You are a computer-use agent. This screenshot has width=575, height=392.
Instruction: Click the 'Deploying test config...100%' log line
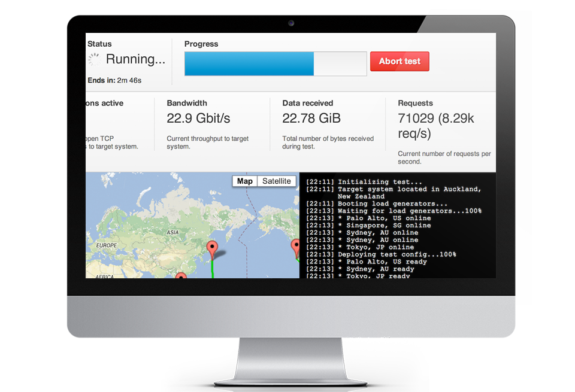pos(397,254)
